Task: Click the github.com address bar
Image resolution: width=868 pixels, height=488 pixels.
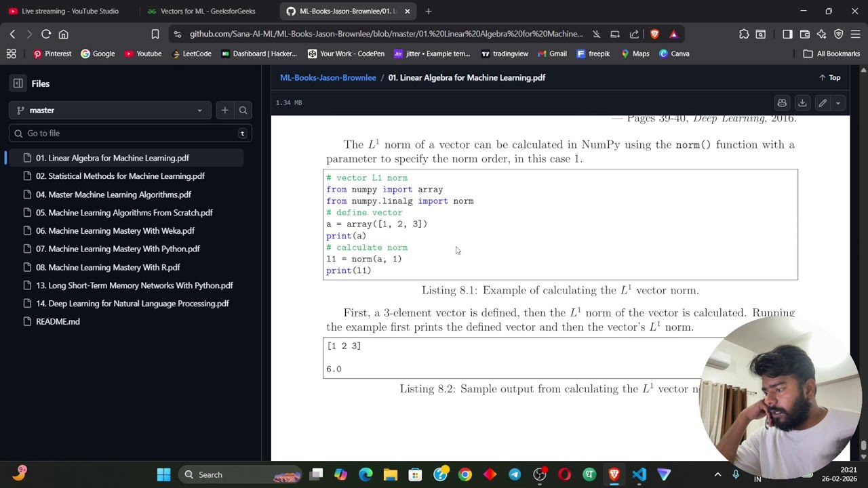Action: [x=386, y=34]
